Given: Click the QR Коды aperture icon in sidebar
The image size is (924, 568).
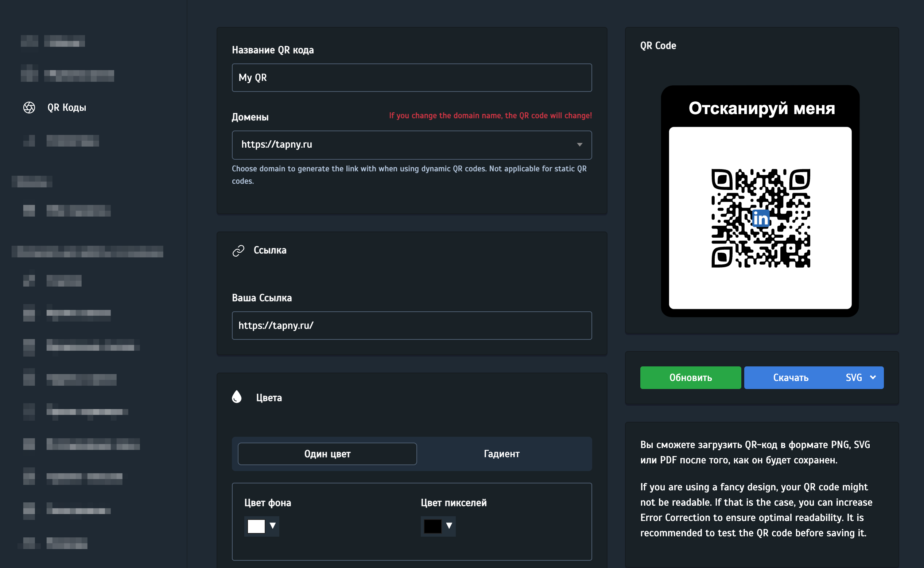Looking at the screenshot, I should (x=29, y=108).
